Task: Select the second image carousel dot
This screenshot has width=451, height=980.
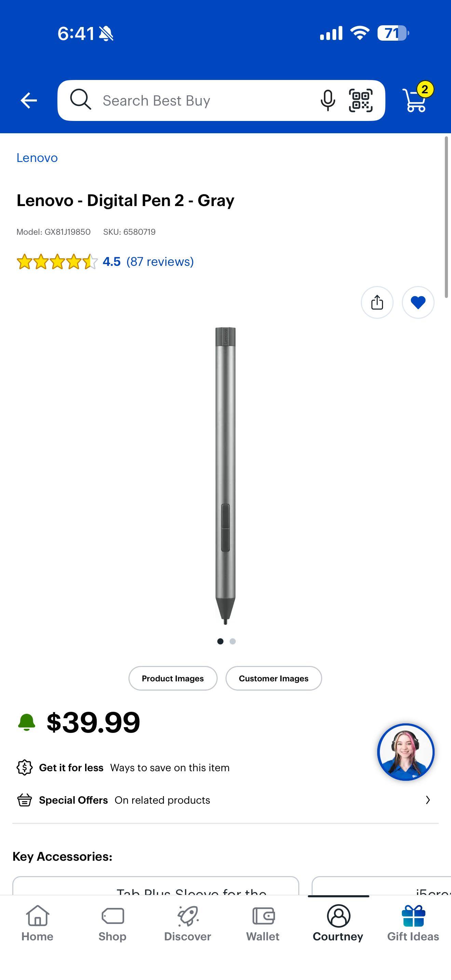Action: (233, 641)
